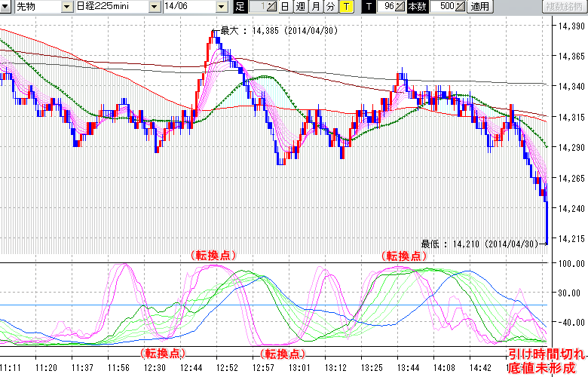The image size is (588, 377).
Task: Click the 適用 apply button
Action: click(x=479, y=7)
